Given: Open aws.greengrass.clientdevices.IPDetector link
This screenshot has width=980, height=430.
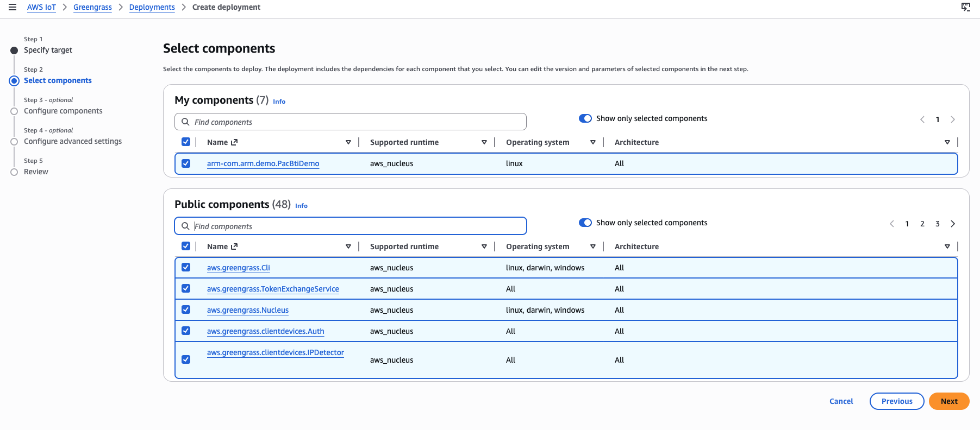Looking at the screenshot, I should (x=276, y=352).
